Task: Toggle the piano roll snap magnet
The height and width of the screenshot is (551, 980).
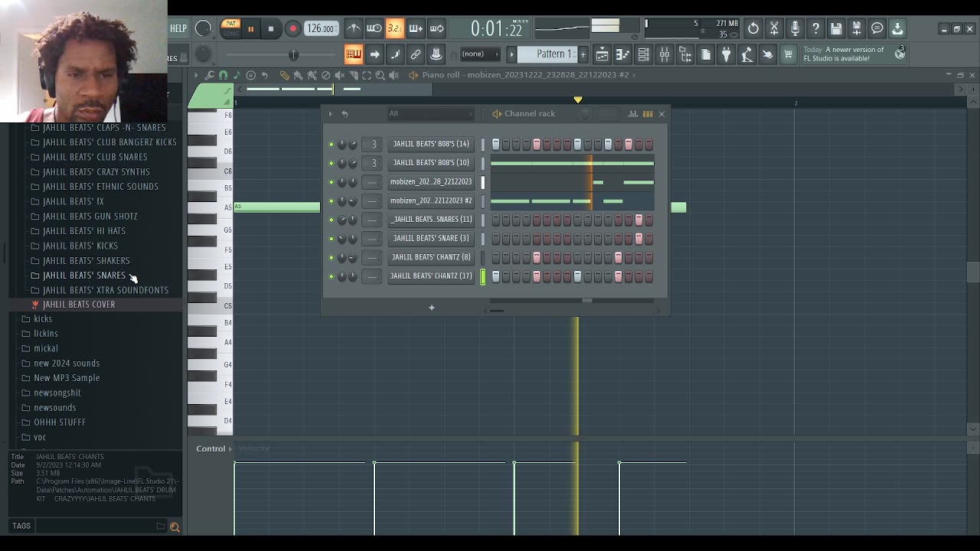Action: pos(223,75)
